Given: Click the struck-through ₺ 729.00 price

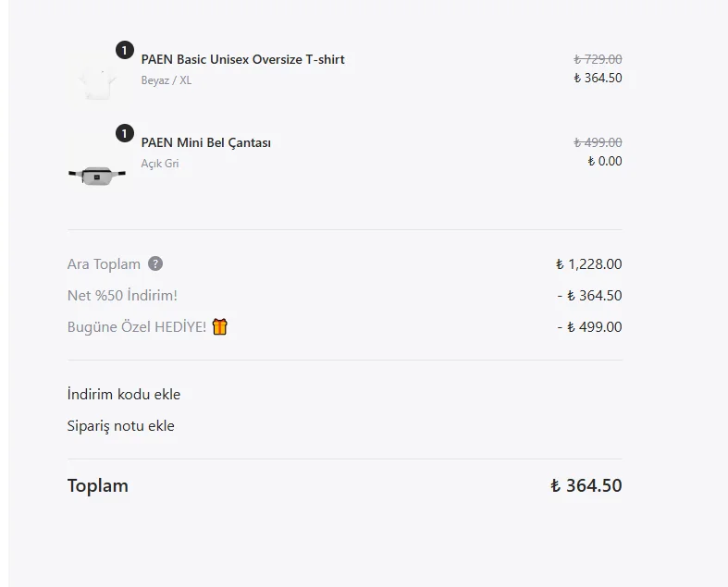Looking at the screenshot, I should [598, 59].
